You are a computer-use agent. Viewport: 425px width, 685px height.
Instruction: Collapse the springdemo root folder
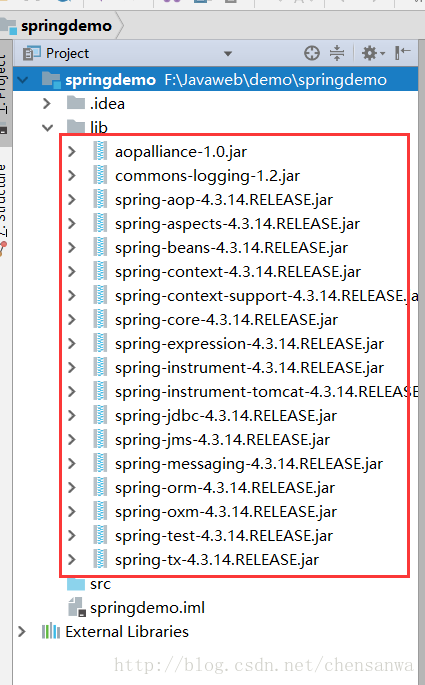click(23, 80)
